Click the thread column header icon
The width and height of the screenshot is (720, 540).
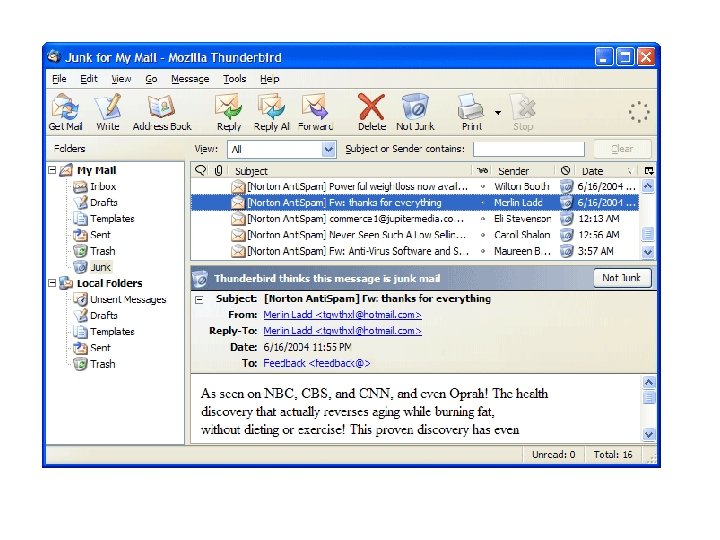click(201, 171)
